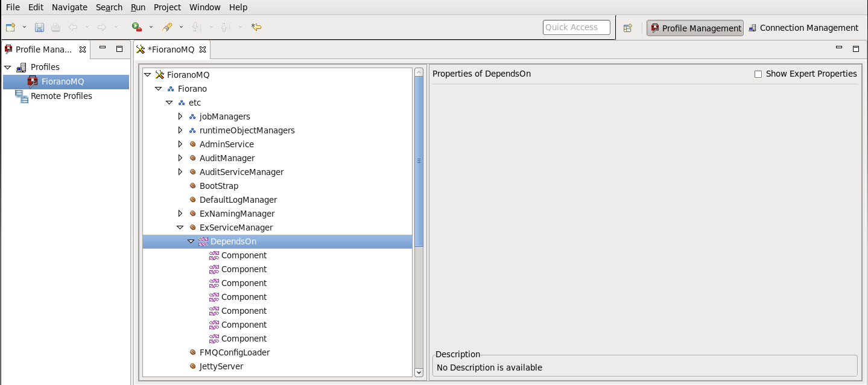868x385 pixels.
Task: Click the DependsOn node icon
Action: [x=203, y=241]
